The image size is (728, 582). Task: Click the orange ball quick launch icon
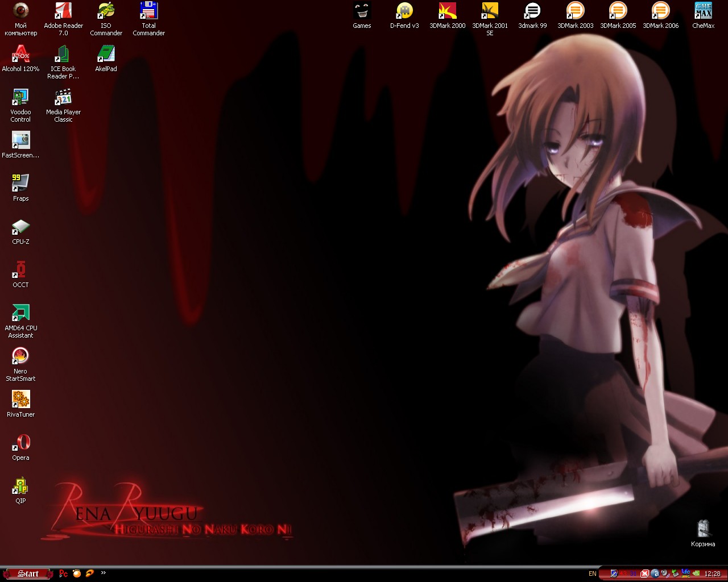click(x=77, y=573)
